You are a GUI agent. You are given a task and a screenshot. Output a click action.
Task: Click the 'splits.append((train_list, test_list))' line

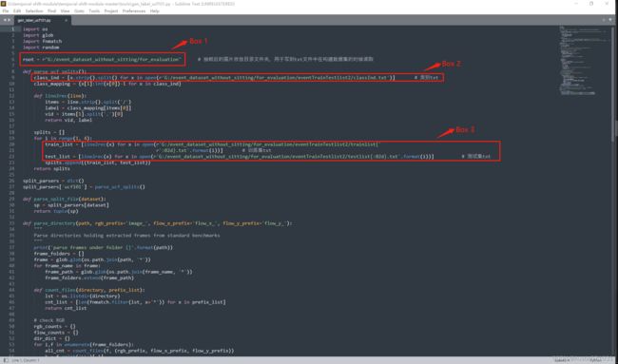click(97, 163)
